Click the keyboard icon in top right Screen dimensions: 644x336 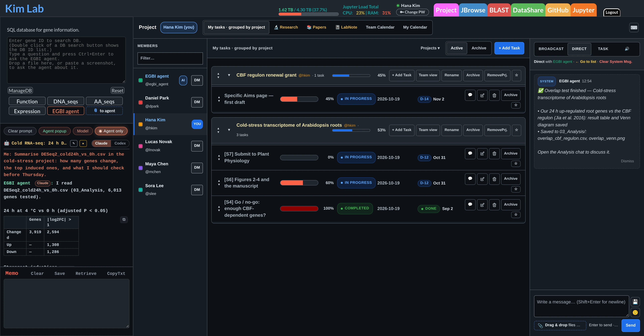[x=634, y=28]
